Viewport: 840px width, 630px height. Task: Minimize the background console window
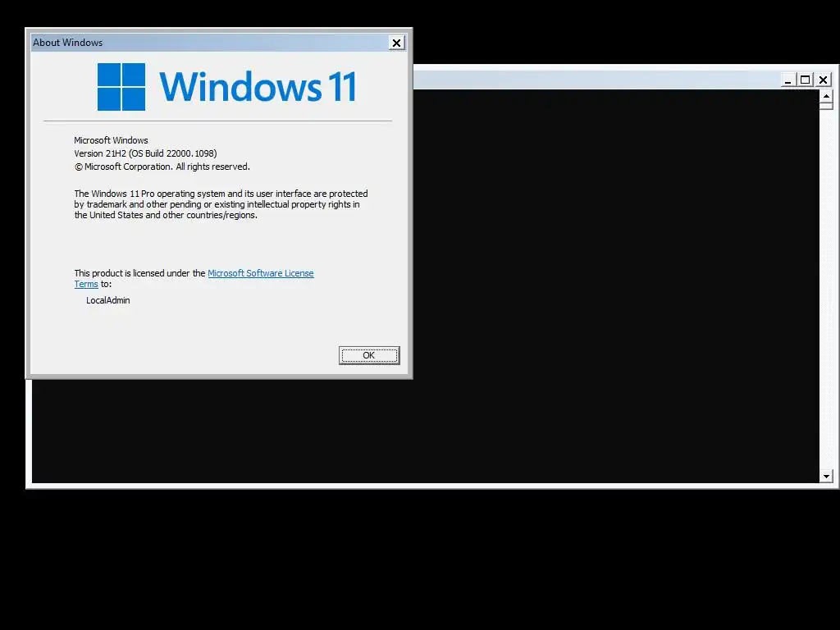[787, 80]
